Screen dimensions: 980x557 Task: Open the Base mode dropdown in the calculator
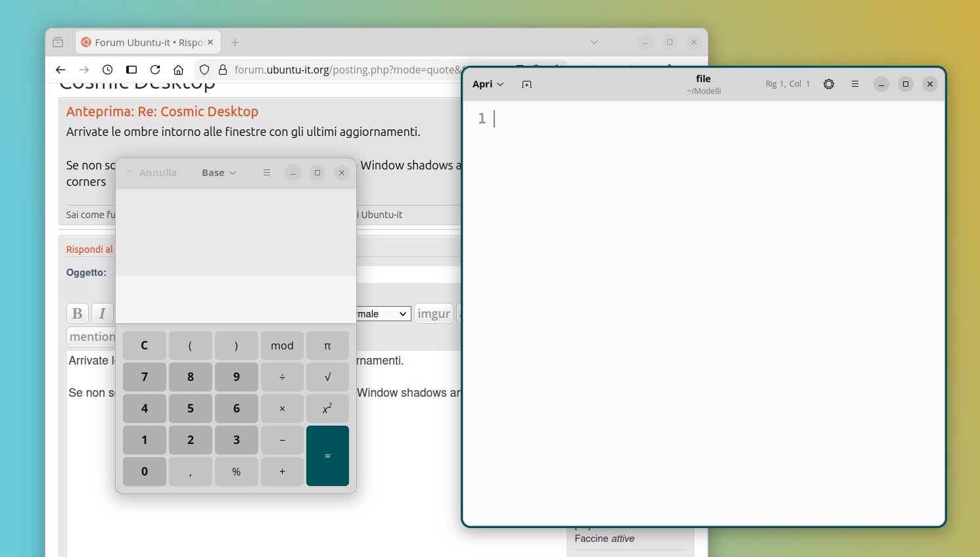click(x=219, y=173)
